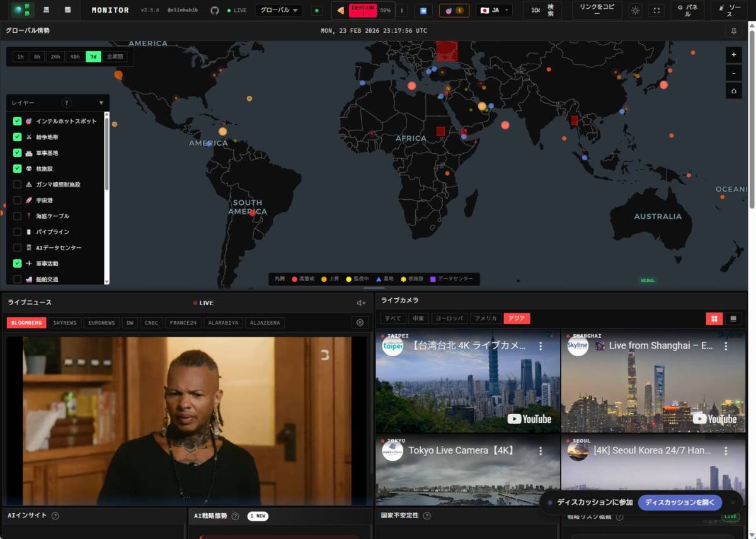Disable the 核施設 map layer
The height and width of the screenshot is (539, 756).
pos(18,168)
